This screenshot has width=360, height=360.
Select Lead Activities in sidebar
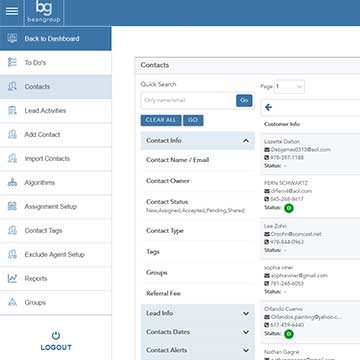56,110
